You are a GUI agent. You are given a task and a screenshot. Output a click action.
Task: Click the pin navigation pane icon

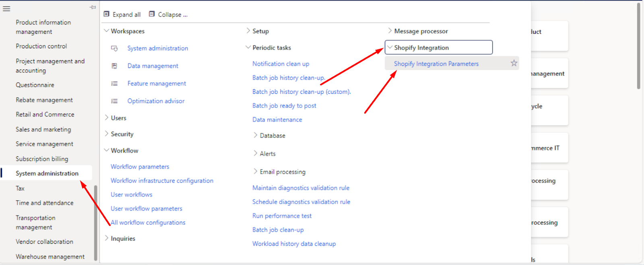pos(93,7)
